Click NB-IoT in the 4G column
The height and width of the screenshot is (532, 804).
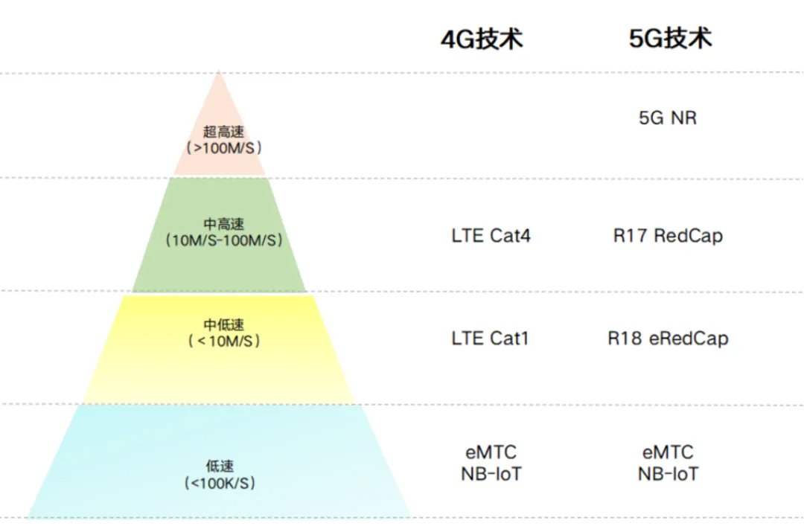click(x=491, y=473)
